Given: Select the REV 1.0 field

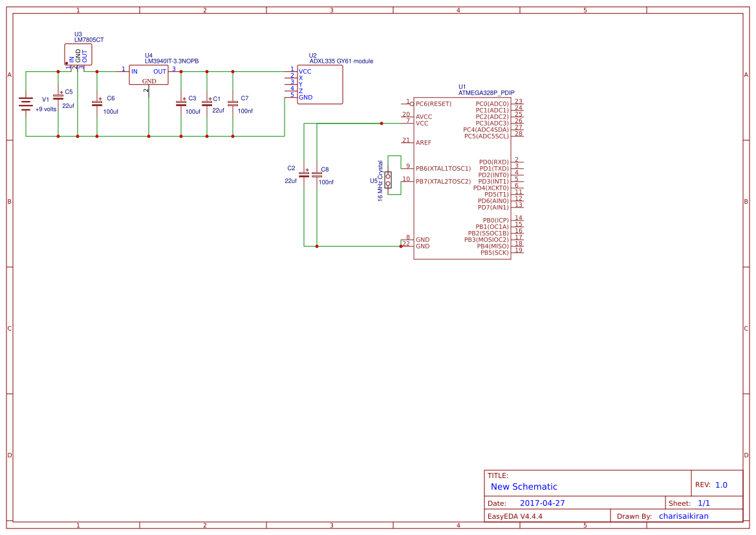Looking at the screenshot, I should click(x=712, y=483).
